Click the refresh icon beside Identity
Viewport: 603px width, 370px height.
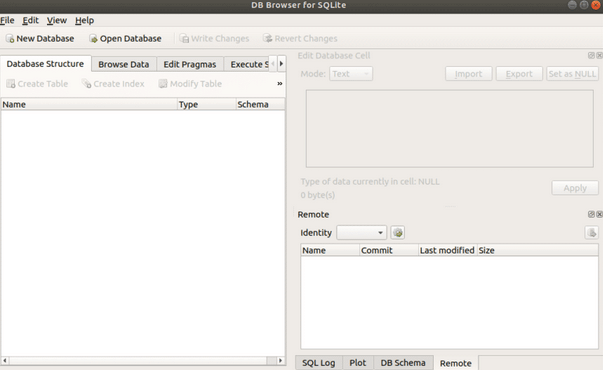click(x=398, y=233)
